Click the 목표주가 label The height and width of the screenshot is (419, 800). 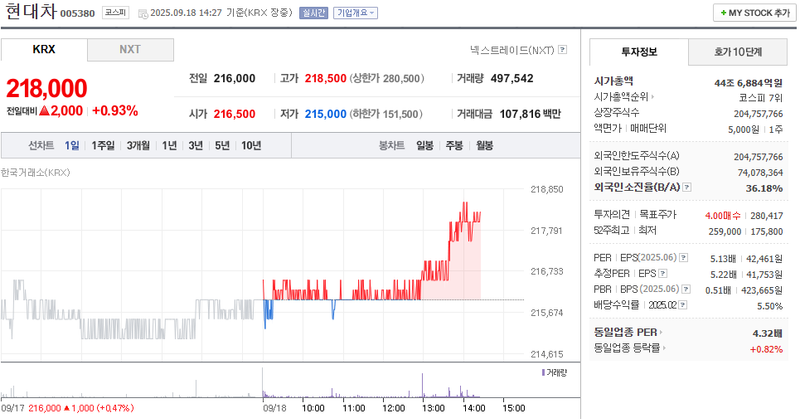[x=658, y=214]
